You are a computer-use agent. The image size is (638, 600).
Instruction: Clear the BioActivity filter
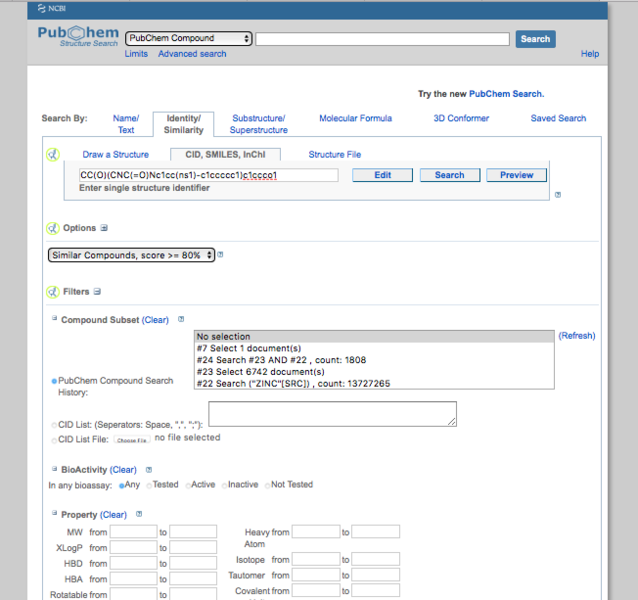click(x=123, y=470)
